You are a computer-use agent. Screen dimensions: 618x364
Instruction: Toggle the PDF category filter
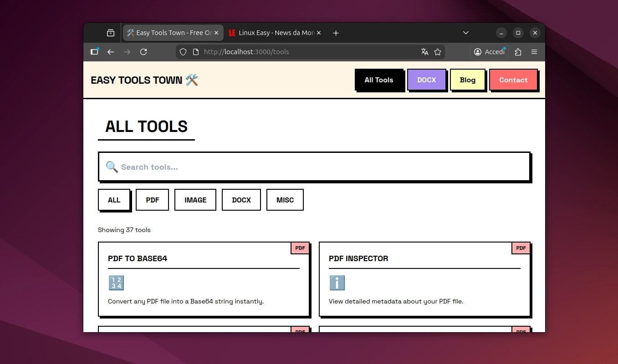(x=152, y=200)
